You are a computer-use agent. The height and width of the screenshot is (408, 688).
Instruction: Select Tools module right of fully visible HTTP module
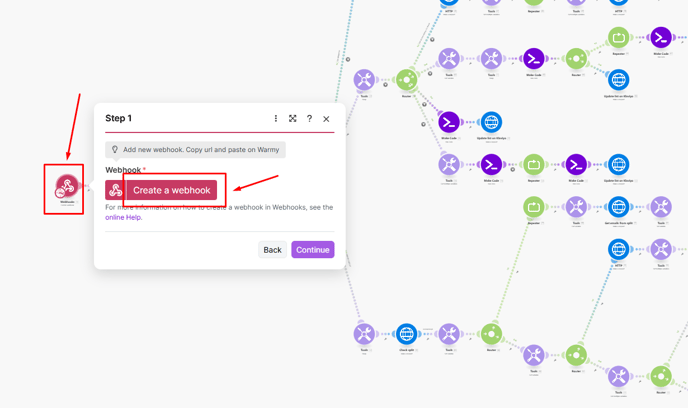pyautogui.click(x=661, y=249)
